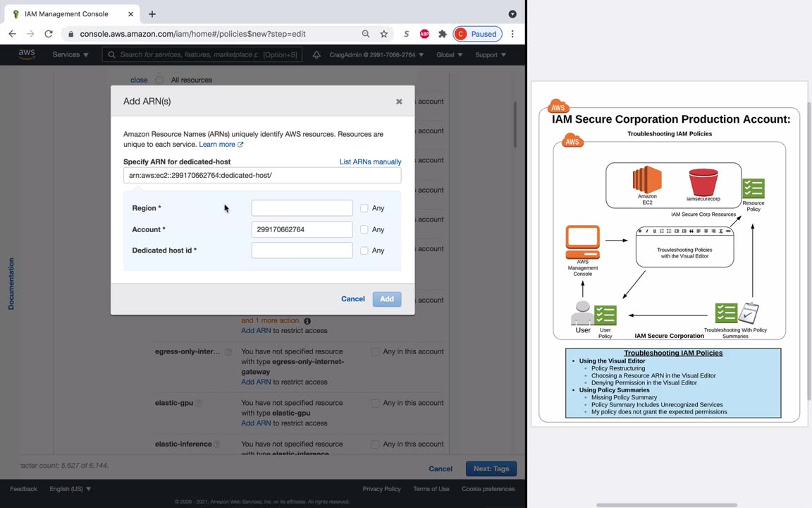Check 'Any in this account' for elastic-inference
This screenshot has height=508, width=812.
pos(375,445)
